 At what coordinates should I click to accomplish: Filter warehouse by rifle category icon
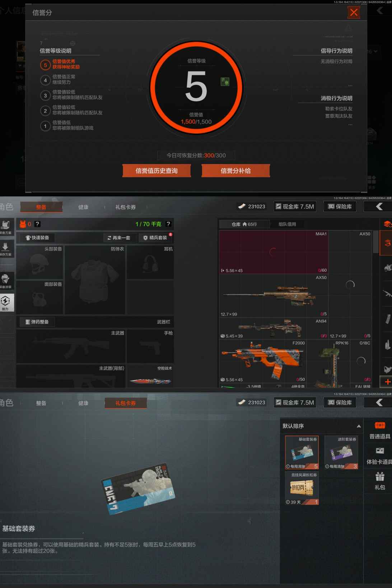click(387, 294)
